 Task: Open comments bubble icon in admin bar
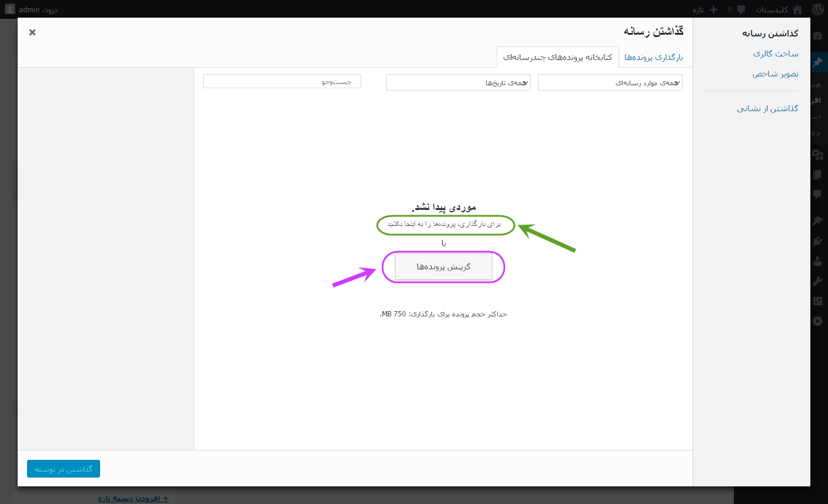[741, 9]
